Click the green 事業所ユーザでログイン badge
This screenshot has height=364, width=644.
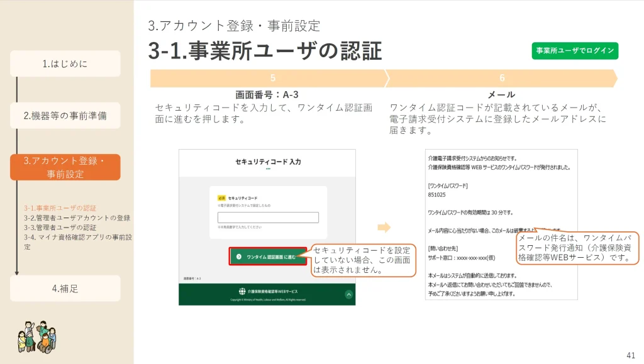pyautogui.click(x=575, y=51)
